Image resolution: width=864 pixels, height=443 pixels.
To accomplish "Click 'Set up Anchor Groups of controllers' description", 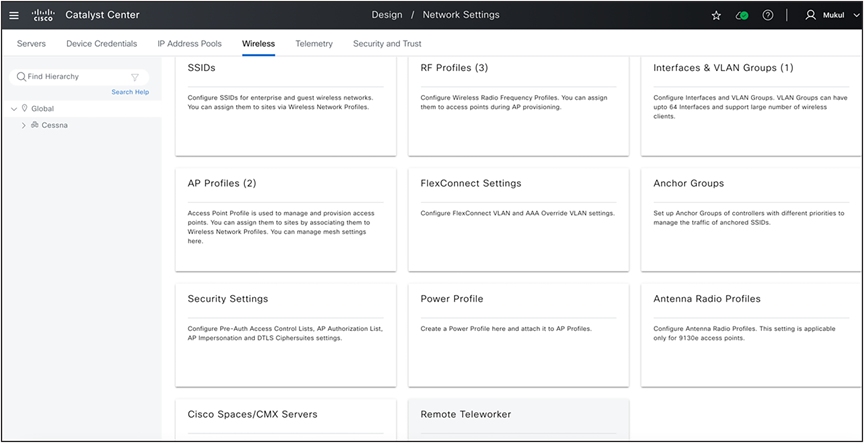I will pyautogui.click(x=748, y=218).
